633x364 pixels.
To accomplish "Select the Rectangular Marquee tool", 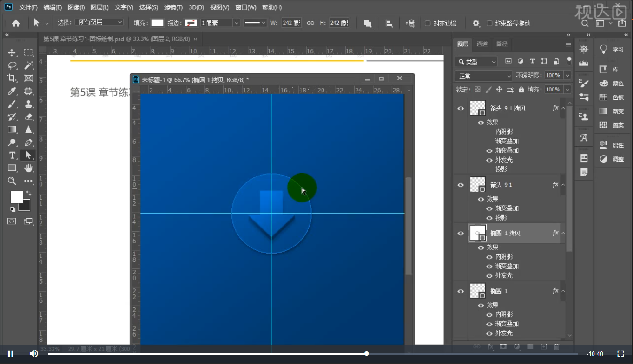I will pos(28,52).
